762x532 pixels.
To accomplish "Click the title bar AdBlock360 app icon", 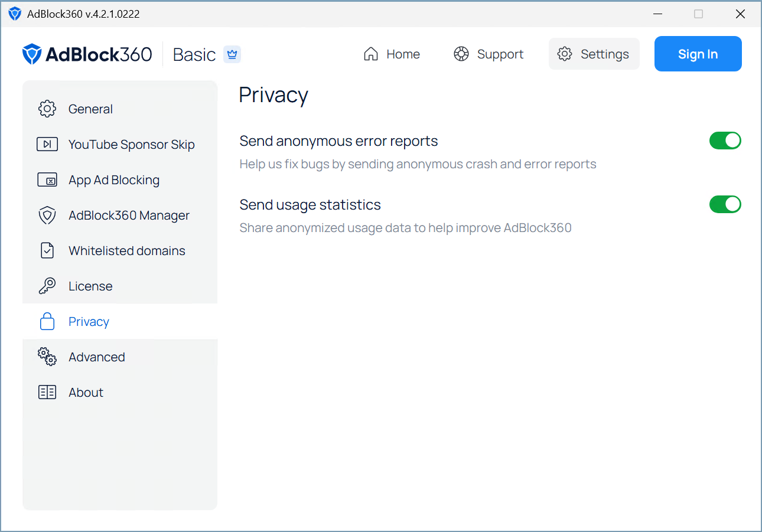I will point(15,14).
